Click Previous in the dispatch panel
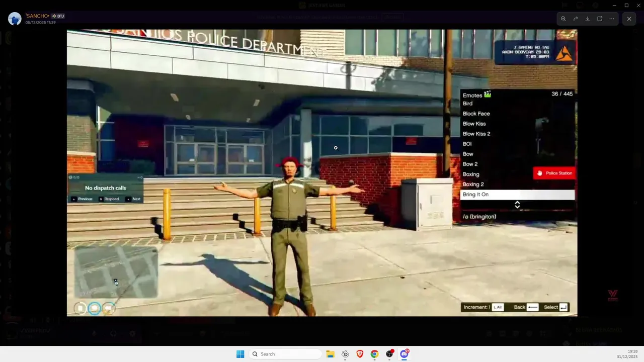Screen dimensions: 644x362 click(82, 199)
